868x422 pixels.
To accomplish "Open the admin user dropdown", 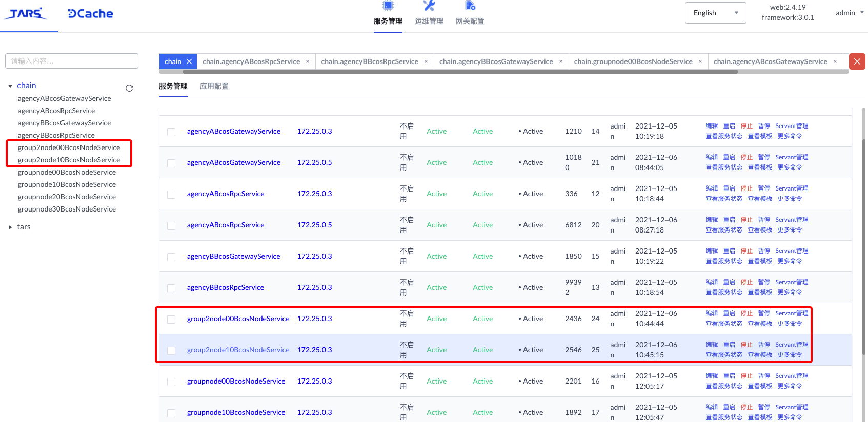I will pos(849,13).
